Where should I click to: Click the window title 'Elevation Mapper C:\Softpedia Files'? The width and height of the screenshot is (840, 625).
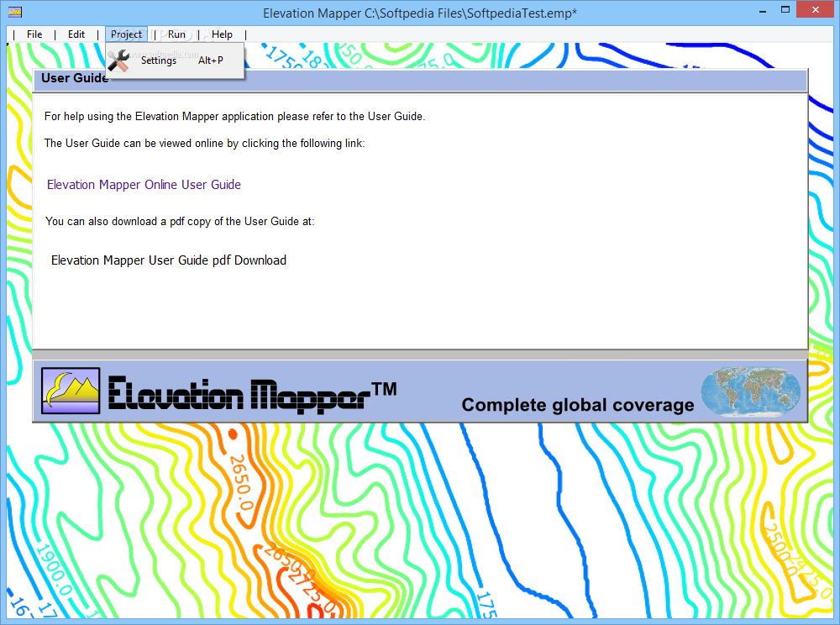coord(419,13)
